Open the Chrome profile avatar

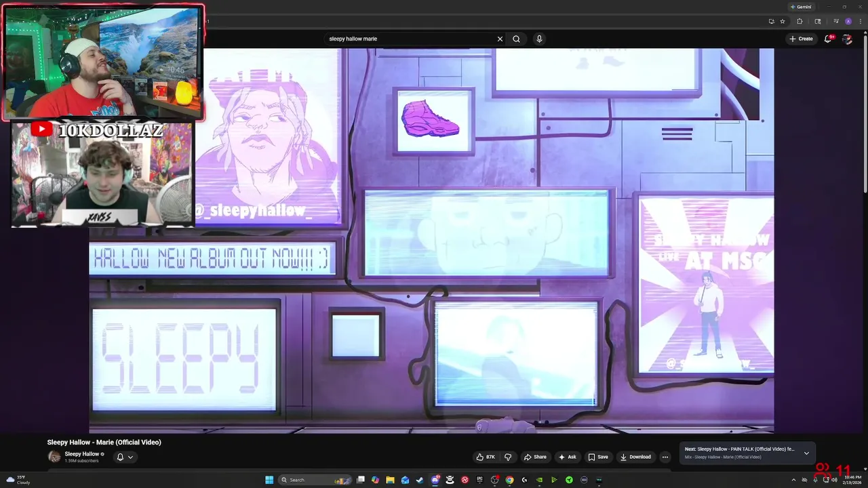[x=848, y=21]
